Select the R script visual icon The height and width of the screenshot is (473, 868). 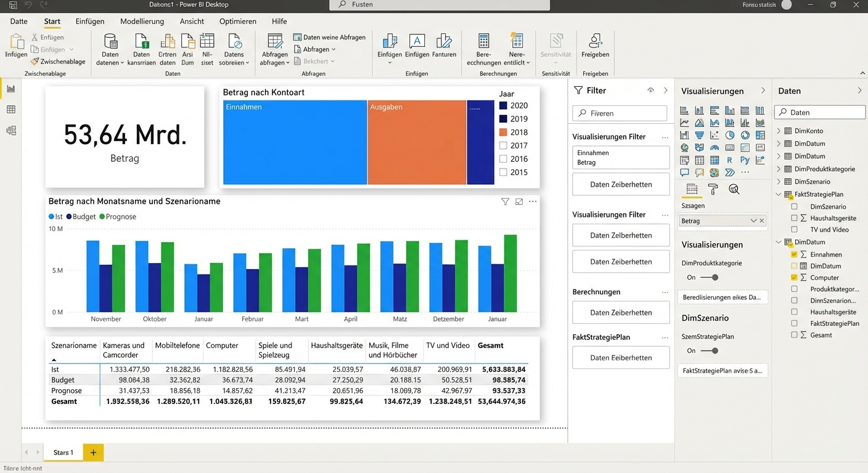pos(729,160)
